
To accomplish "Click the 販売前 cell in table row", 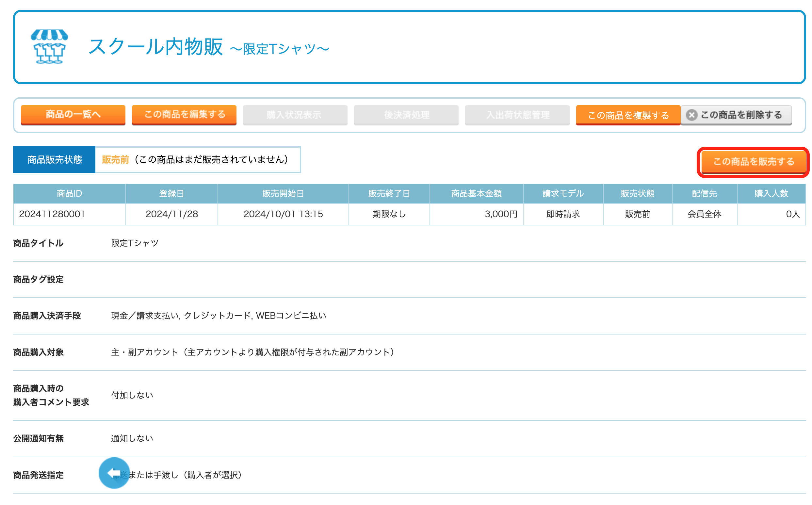I will 637,214.
